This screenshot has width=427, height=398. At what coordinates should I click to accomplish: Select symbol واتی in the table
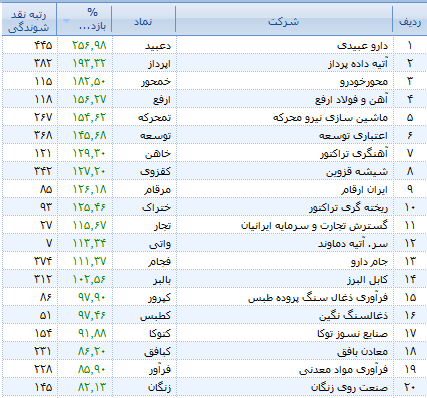[x=160, y=243]
